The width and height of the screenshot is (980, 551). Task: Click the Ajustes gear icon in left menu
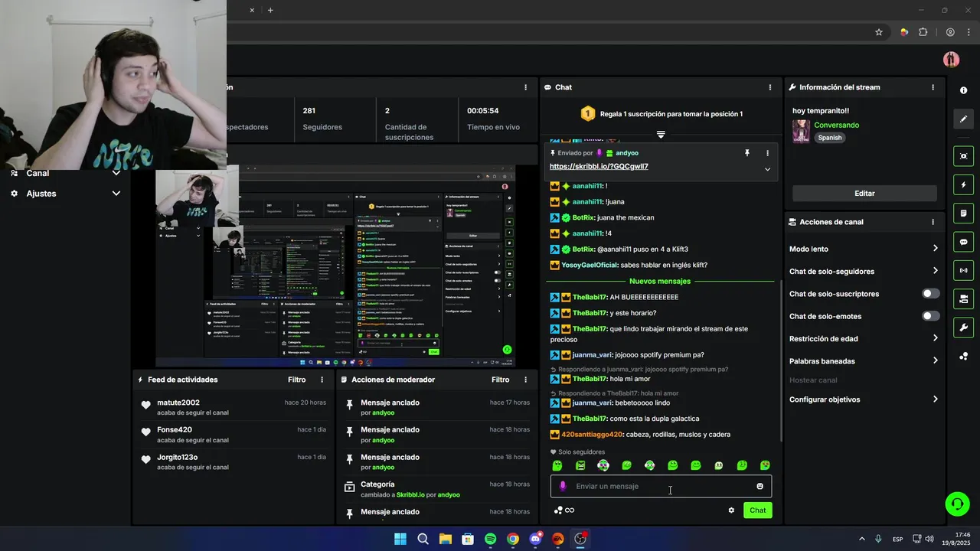click(x=14, y=194)
